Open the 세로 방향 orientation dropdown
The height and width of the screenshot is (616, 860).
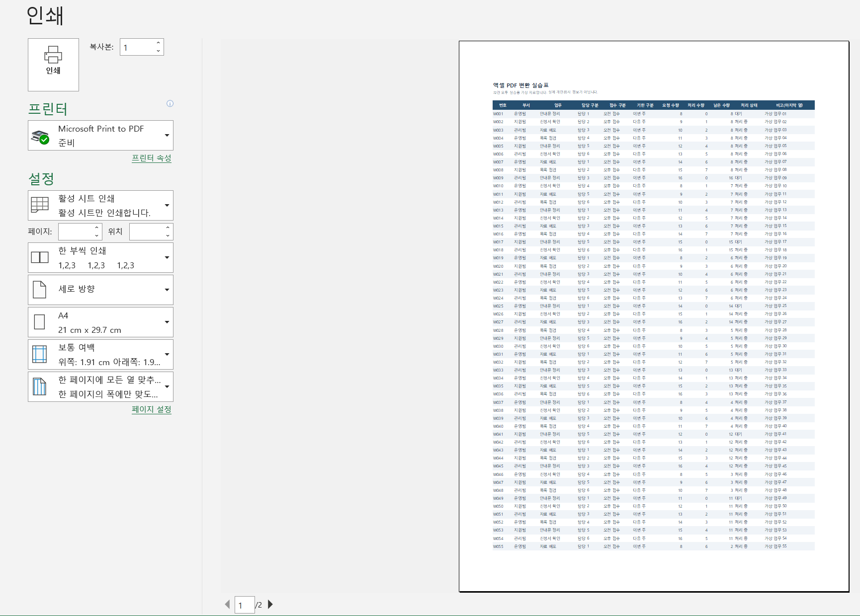point(100,290)
